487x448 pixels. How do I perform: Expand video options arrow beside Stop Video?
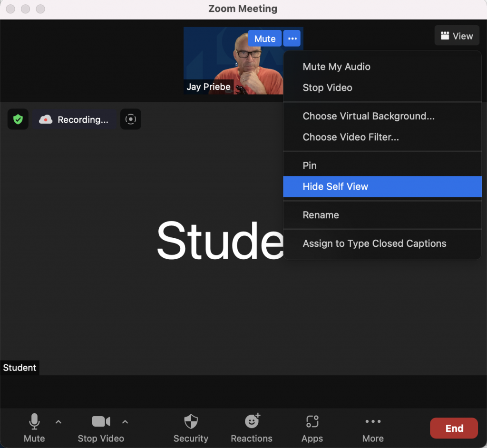pos(125,422)
